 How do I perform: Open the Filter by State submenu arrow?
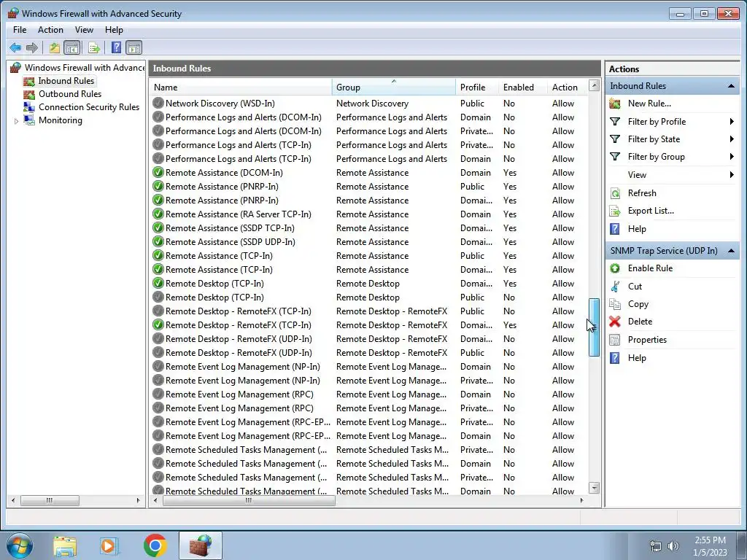(x=731, y=139)
